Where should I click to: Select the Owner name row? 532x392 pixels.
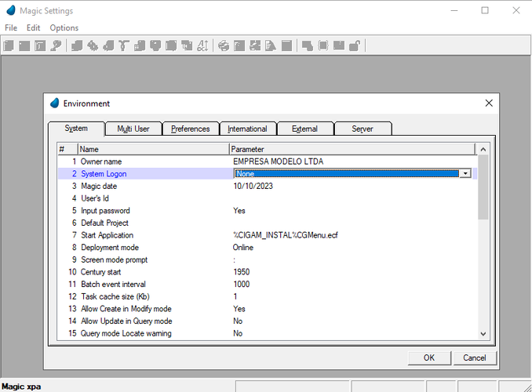pos(267,162)
